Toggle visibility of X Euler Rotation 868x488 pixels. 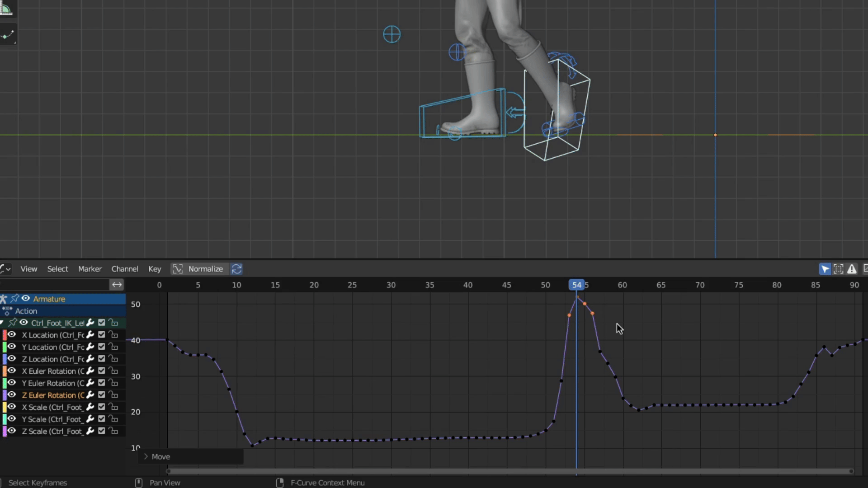click(x=12, y=371)
